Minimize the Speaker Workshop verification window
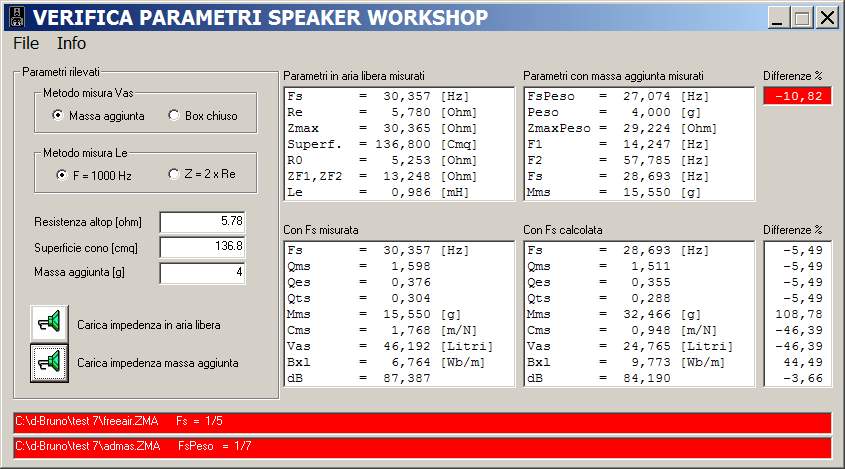 [x=777, y=18]
